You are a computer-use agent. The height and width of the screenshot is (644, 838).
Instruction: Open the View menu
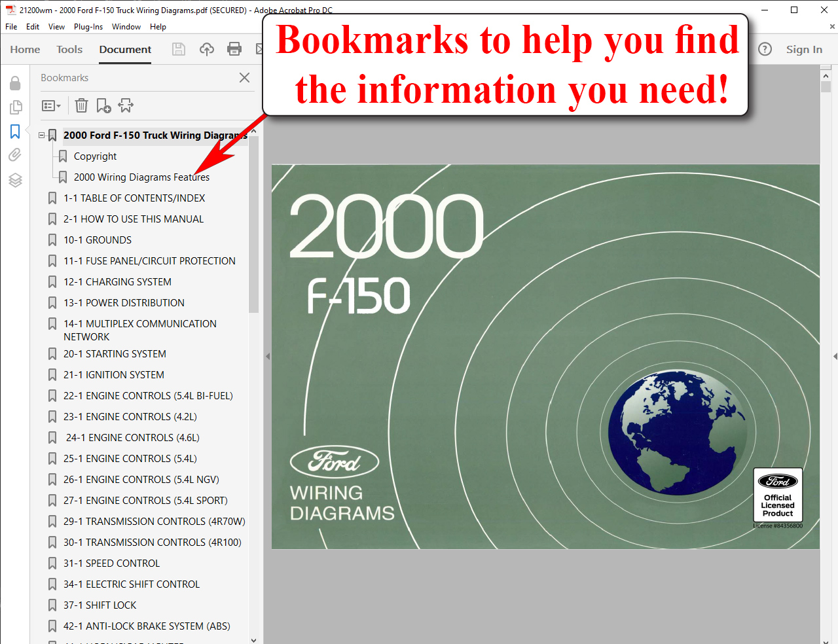[56, 27]
